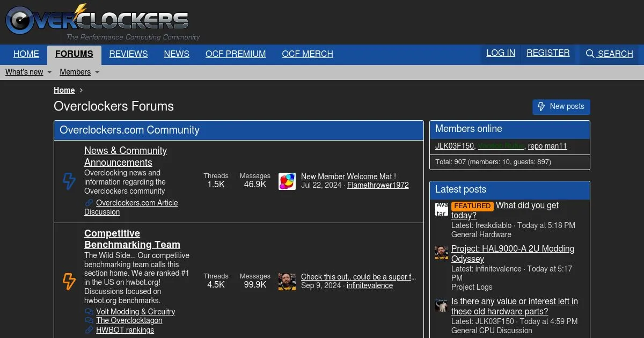Open repo man11 member profile
This screenshot has width=644, height=338.
tap(547, 146)
